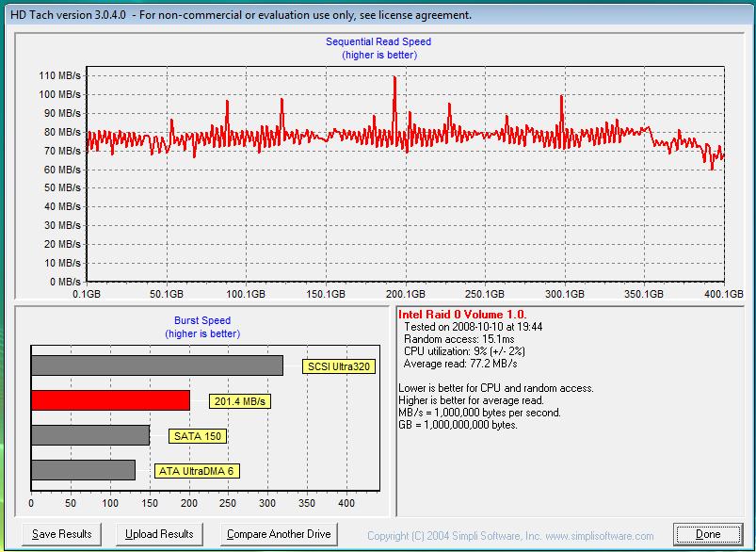Click the CPU utilization: 9% line
Screen dimensions: 756x552
coord(464,351)
